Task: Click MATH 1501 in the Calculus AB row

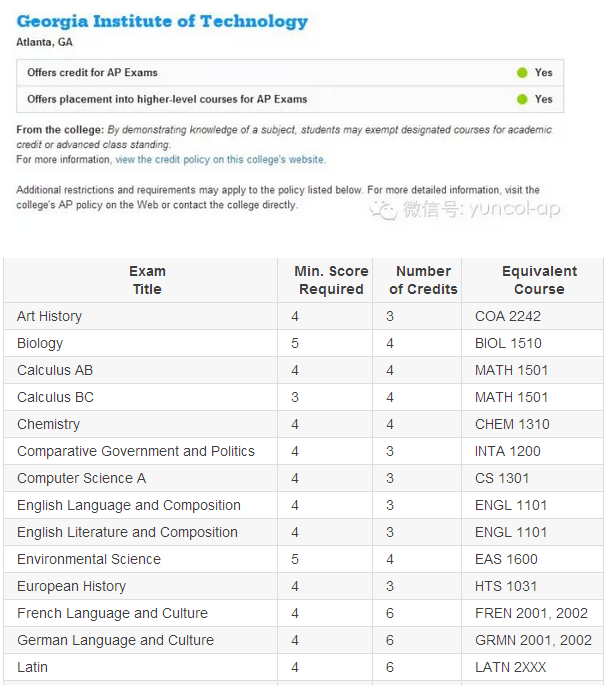Action: pos(511,370)
